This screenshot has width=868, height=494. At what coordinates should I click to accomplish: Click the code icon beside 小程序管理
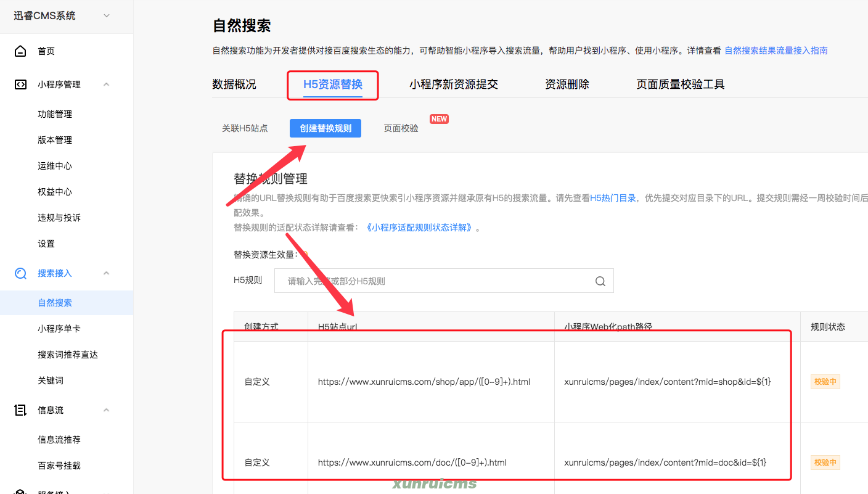tap(20, 84)
